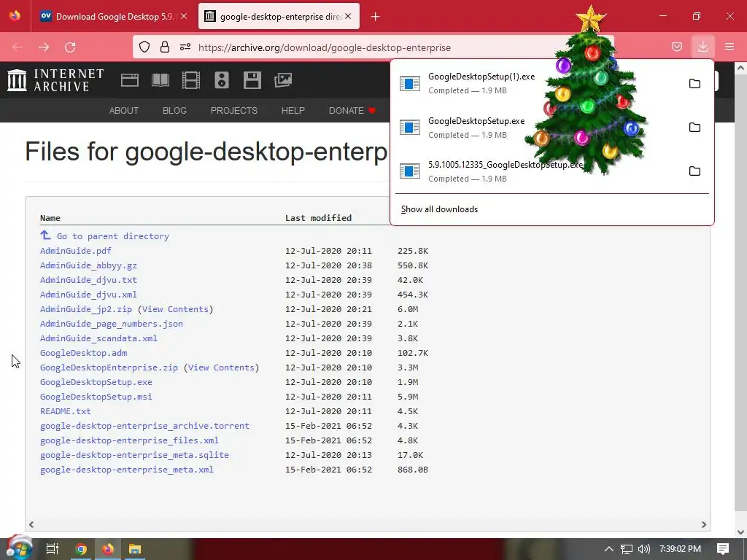
Task: Select the google-desktop-enterprise directory tab
Action: 279,17
